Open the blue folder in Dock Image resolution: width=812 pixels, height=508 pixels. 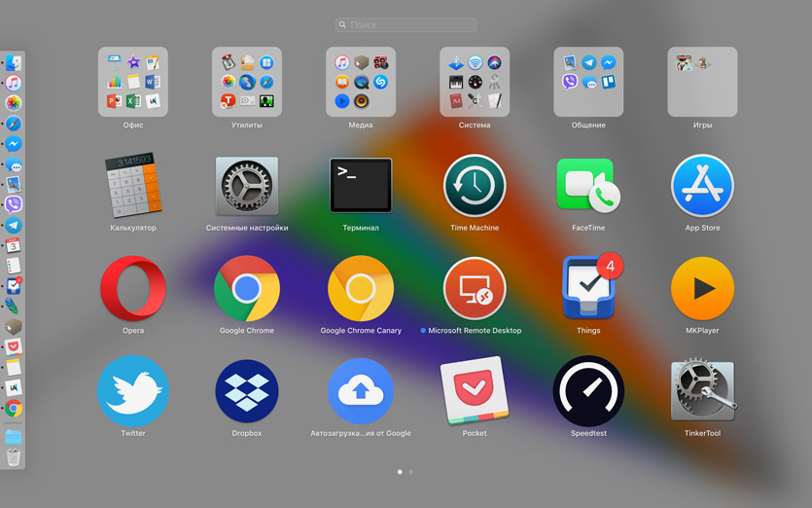(14, 437)
